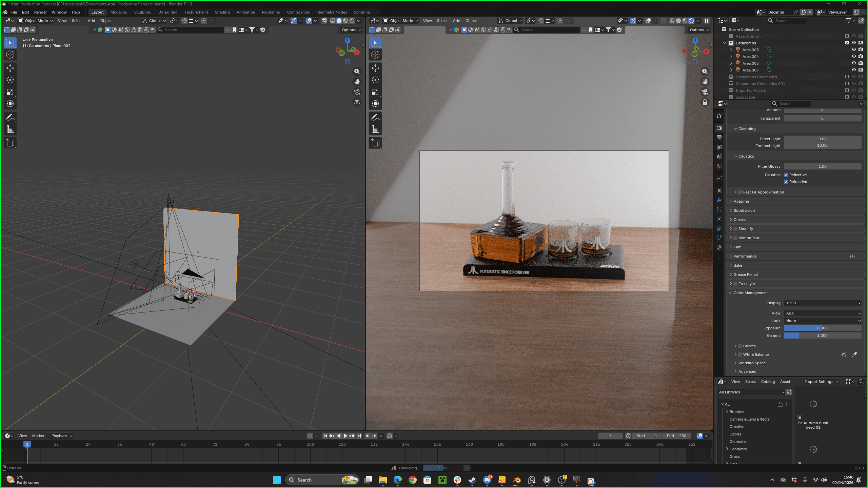868x488 pixels.
Task: Refresh the All Libraries asset list
Action: pos(789,392)
